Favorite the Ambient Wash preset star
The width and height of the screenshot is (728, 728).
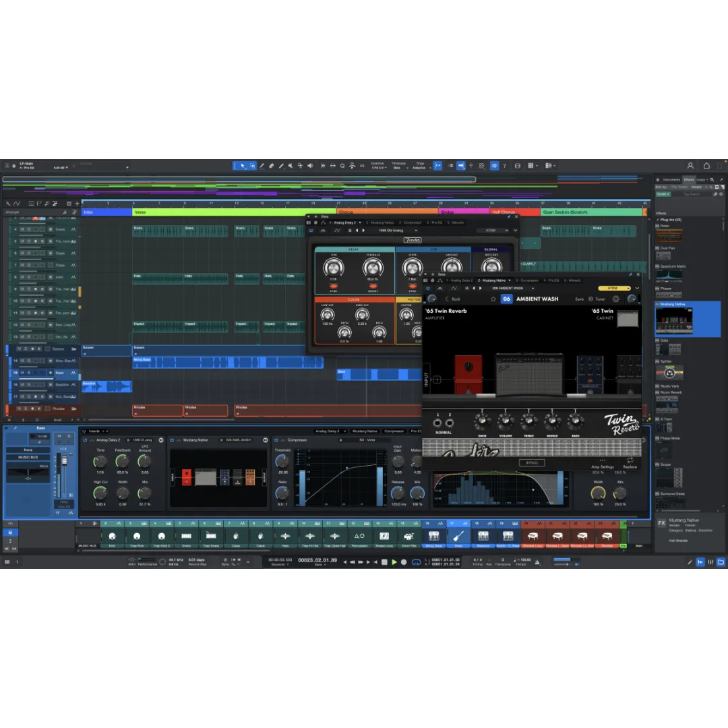tap(493, 299)
